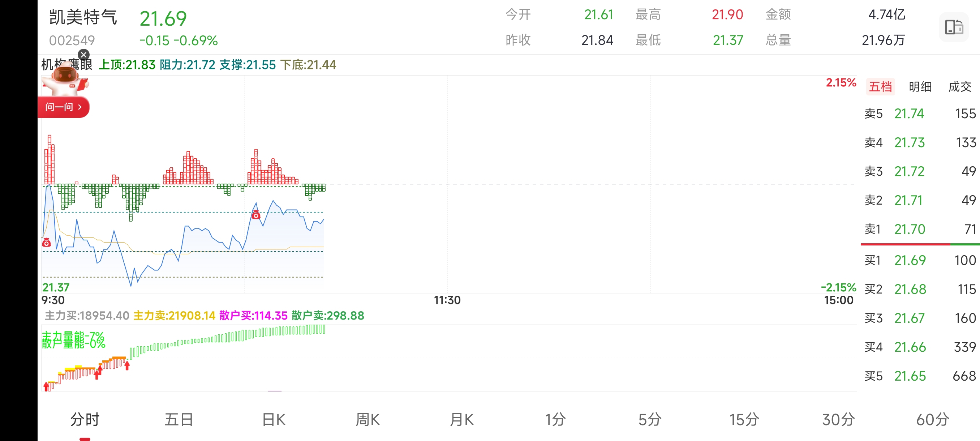Switch to the 五日 five-day view
This screenshot has width=980, height=441.
click(179, 420)
